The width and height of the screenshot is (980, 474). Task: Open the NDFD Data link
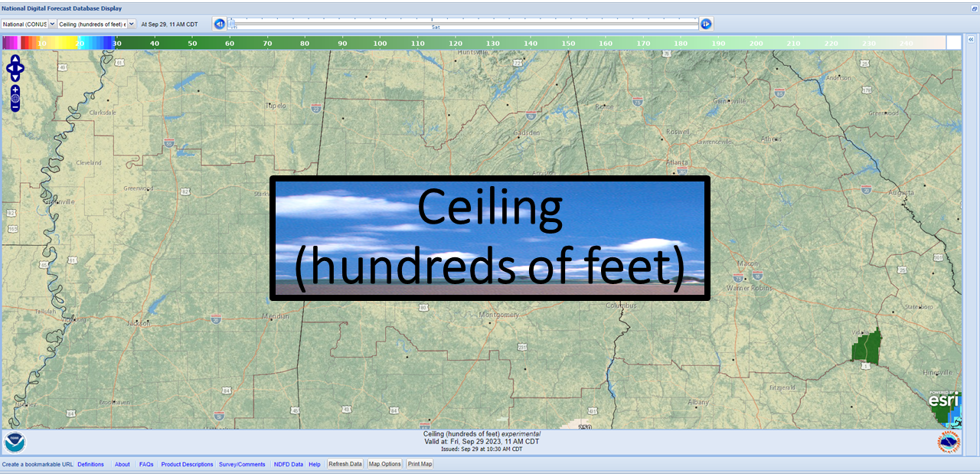pos(289,464)
